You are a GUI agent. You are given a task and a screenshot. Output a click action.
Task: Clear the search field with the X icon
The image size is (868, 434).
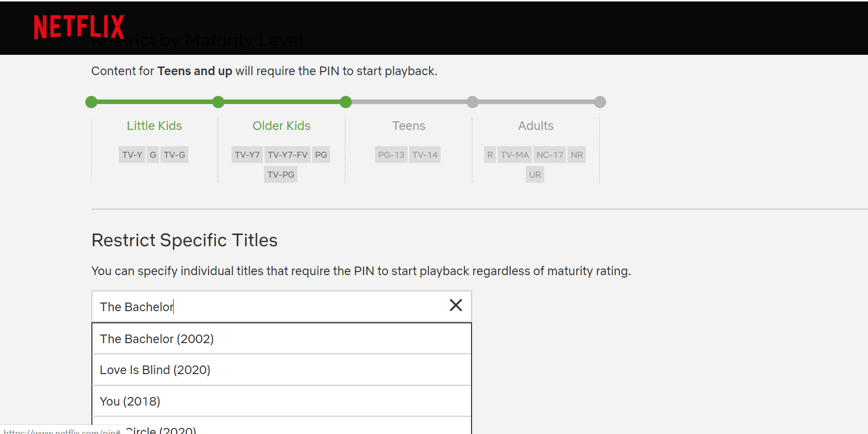[455, 305]
